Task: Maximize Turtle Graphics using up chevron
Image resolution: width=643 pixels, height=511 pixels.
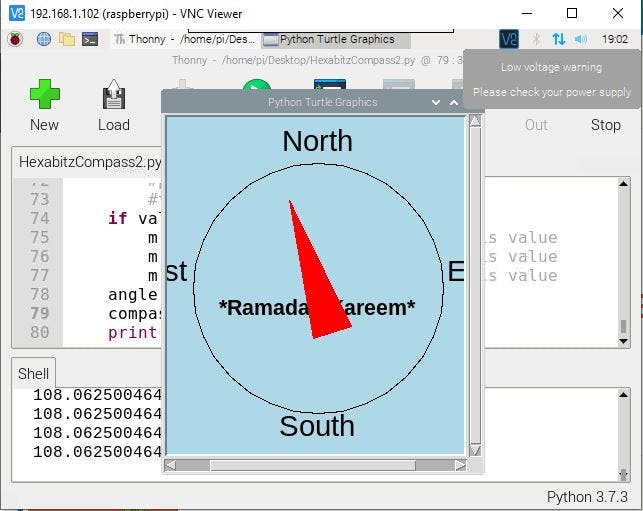Action: (x=454, y=102)
